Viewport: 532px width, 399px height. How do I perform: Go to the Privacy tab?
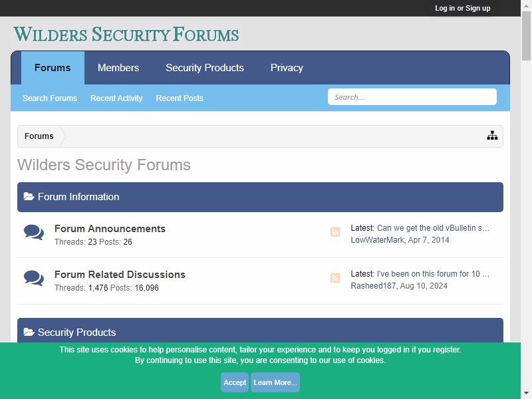click(x=287, y=68)
